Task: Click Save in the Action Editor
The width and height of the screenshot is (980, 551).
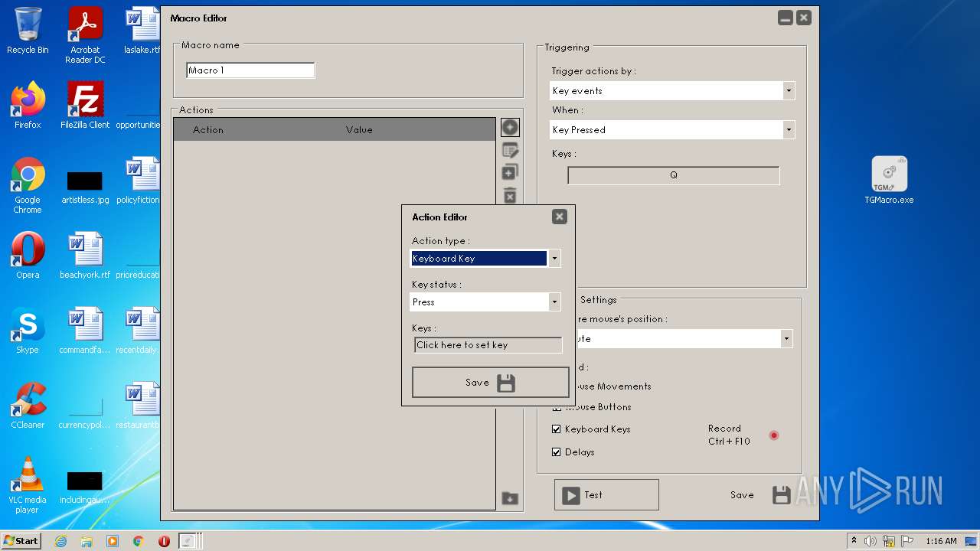Action: pos(490,383)
